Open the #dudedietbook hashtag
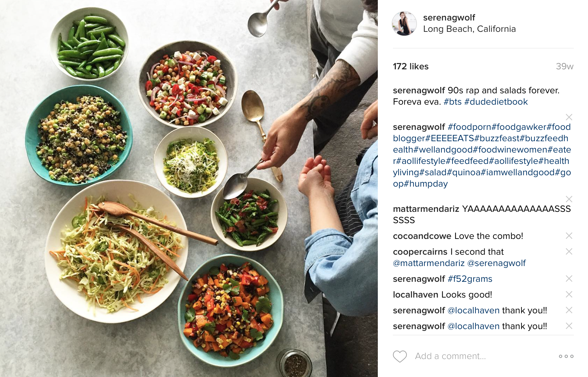This screenshot has width=588, height=377. [x=496, y=102]
